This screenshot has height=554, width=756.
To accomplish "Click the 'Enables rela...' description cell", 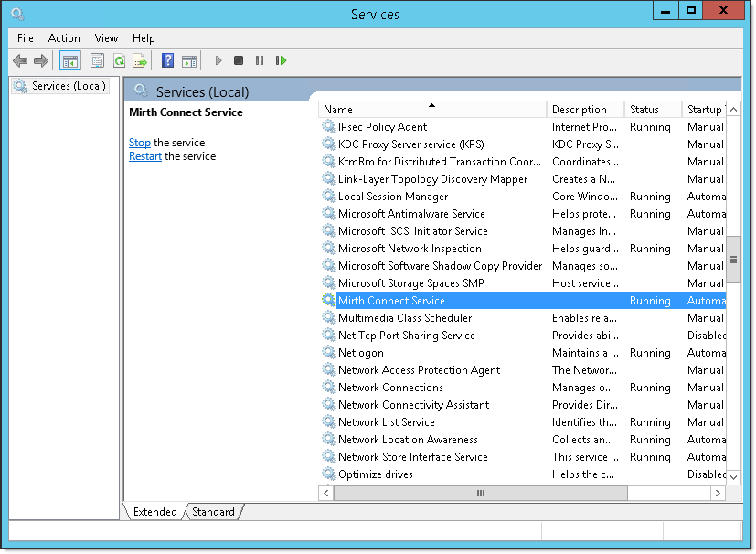I will tap(584, 318).
